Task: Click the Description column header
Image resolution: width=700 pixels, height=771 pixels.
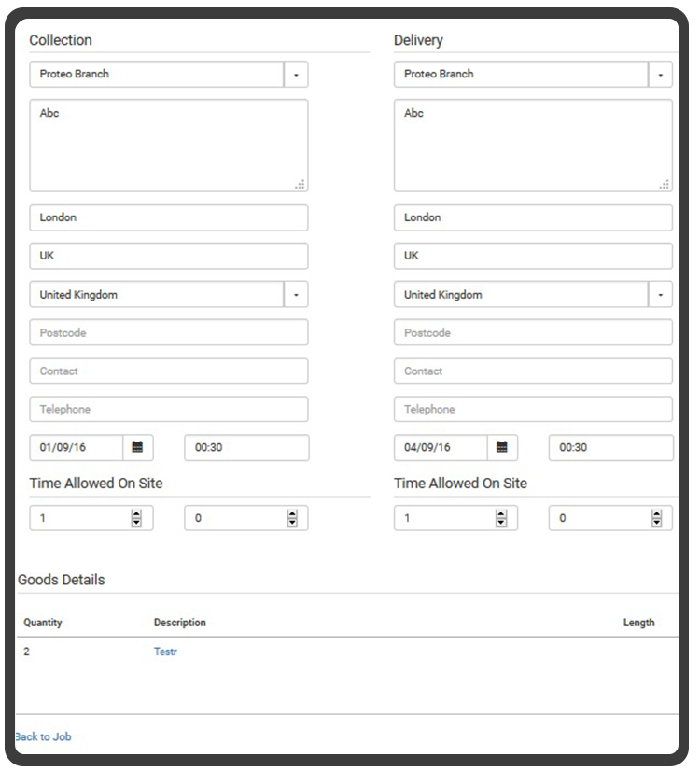Action: [180, 623]
